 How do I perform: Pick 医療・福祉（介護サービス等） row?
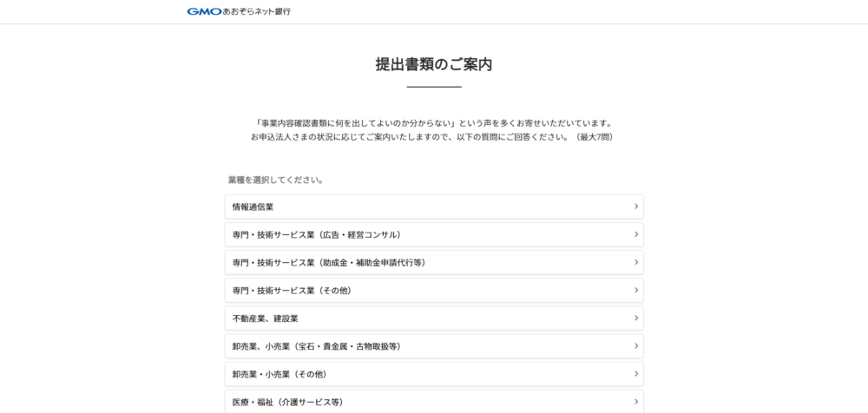434,402
